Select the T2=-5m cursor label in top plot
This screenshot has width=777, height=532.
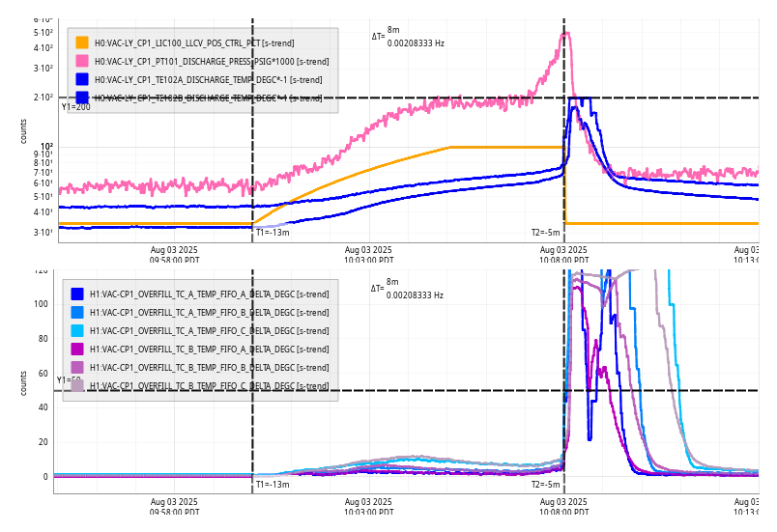[x=545, y=232]
